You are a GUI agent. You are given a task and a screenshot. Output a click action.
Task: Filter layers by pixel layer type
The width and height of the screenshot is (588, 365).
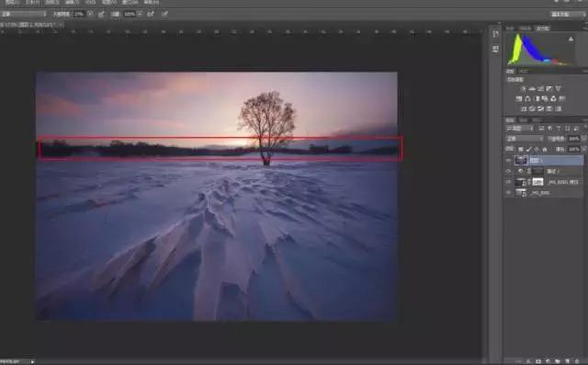click(541, 129)
